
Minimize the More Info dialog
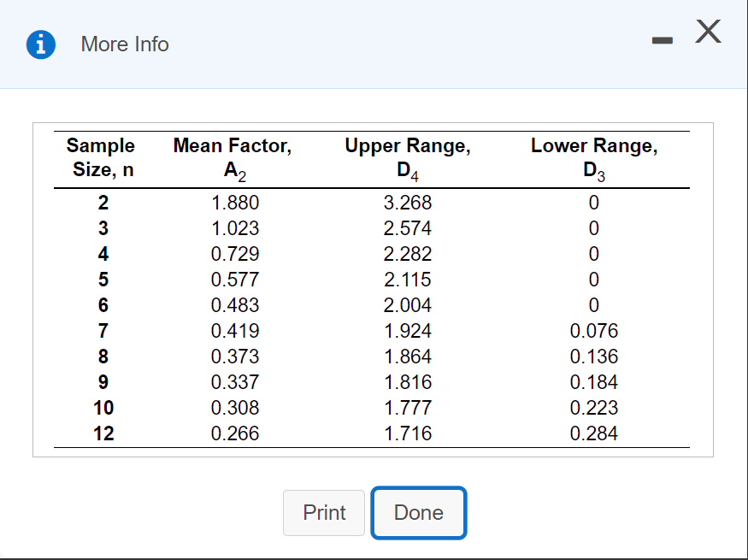click(x=663, y=41)
